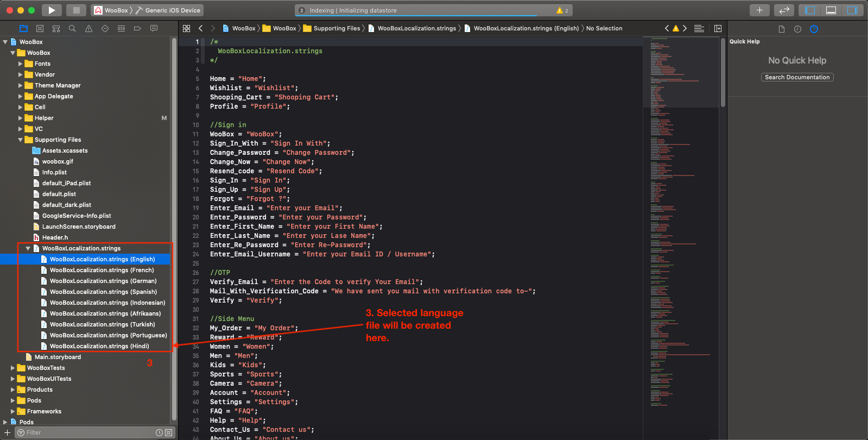Choose the Generic iOS Device destination

[168, 10]
